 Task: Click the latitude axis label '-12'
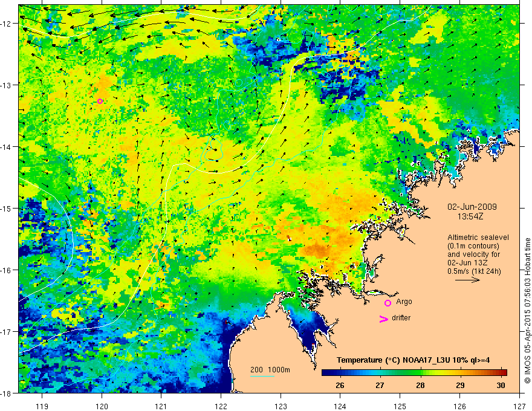pyautogui.click(x=6, y=23)
